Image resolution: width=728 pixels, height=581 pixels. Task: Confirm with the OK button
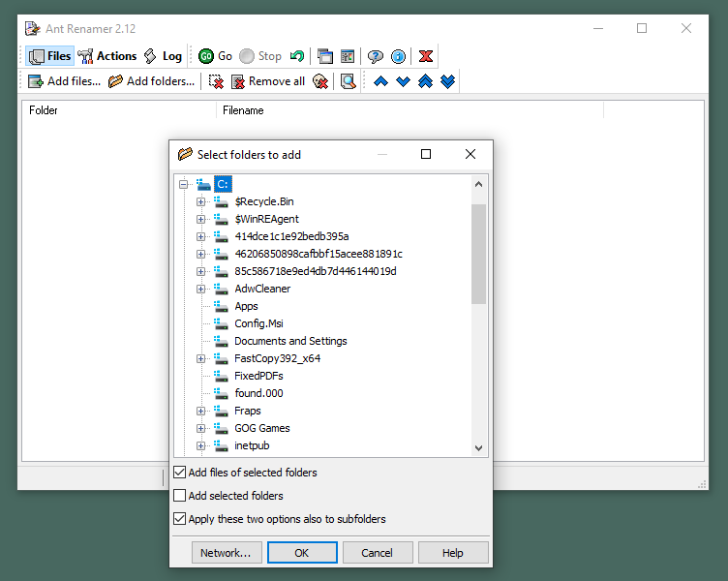pos(302,553)
